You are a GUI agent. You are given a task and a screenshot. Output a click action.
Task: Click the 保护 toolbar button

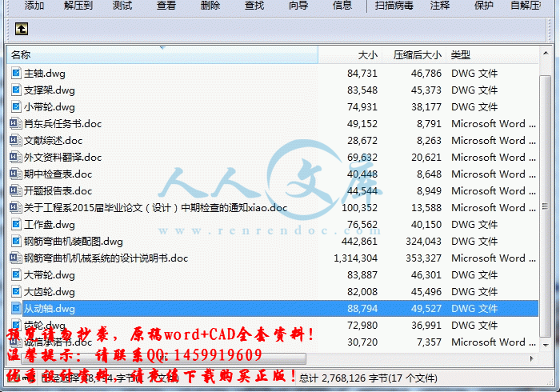click(483, 6)
